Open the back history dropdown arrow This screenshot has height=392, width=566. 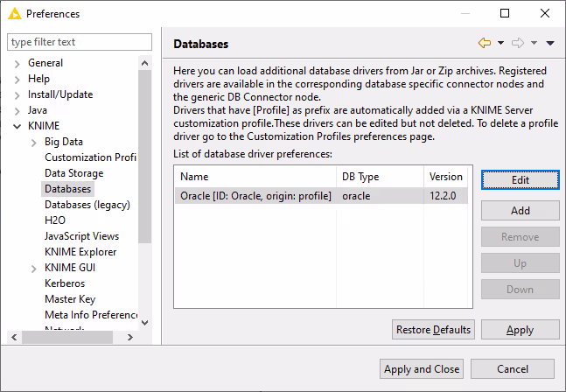[500, 43]
